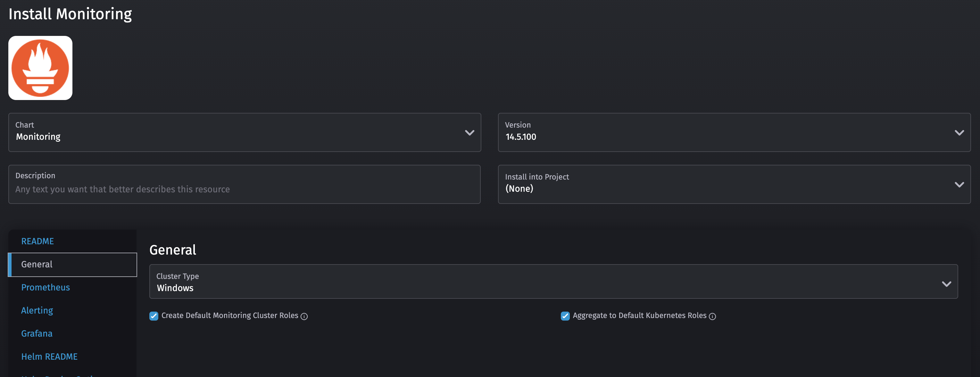
Task: Click the Prometheus chart icon
Action: coord(40,68)
